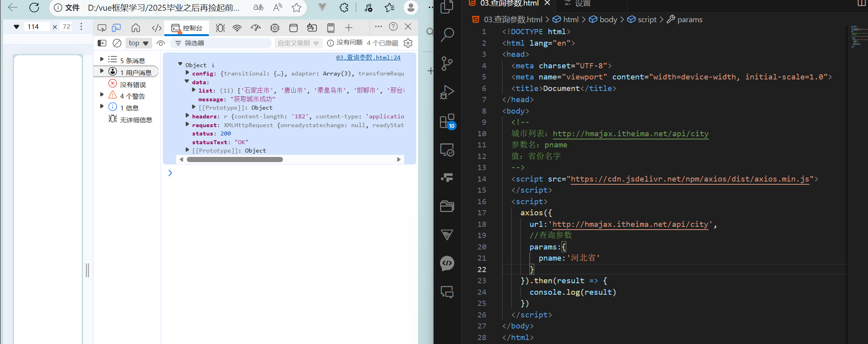
Task: Create a live expression eye
Action: (161, 43)
